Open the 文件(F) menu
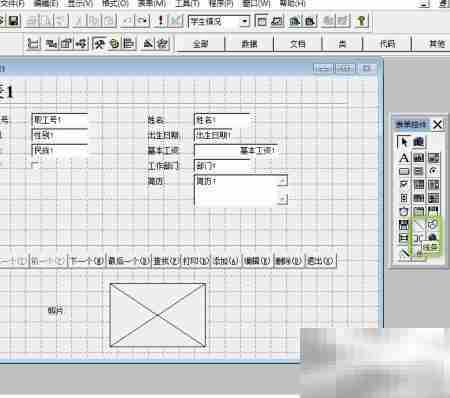The height and width of the screenshot is (398, 450). click(x=13, y=4)
